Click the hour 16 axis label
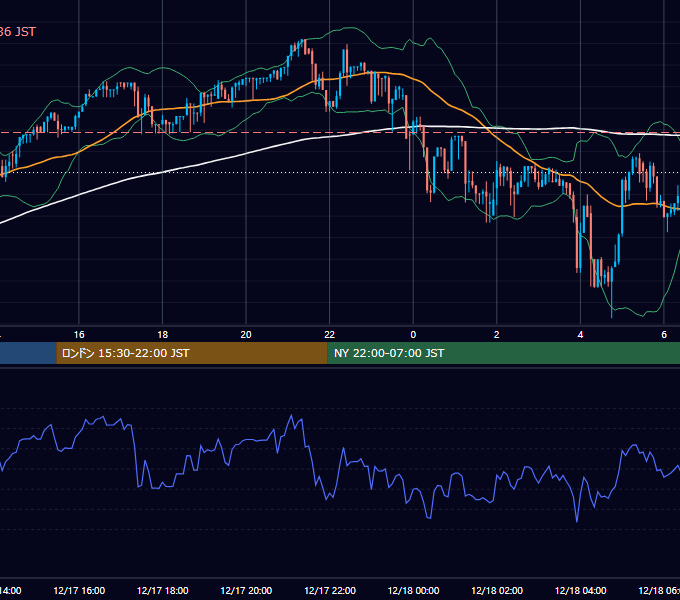This screenshot has height=600, width=680. point(79,335)
